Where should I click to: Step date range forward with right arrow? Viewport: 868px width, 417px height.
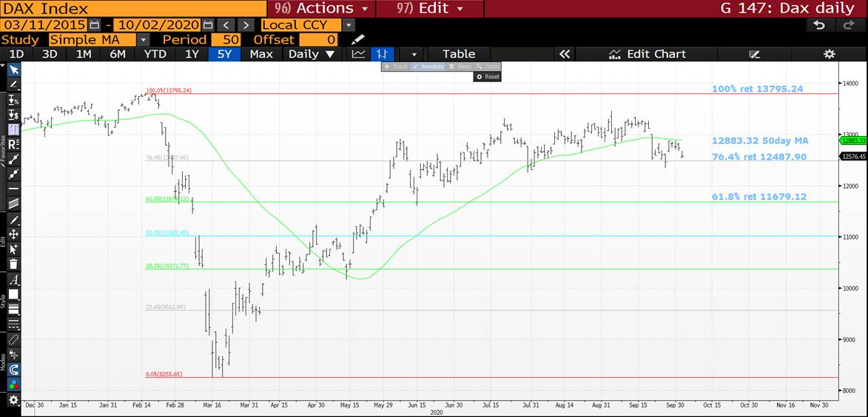point(246,25)
